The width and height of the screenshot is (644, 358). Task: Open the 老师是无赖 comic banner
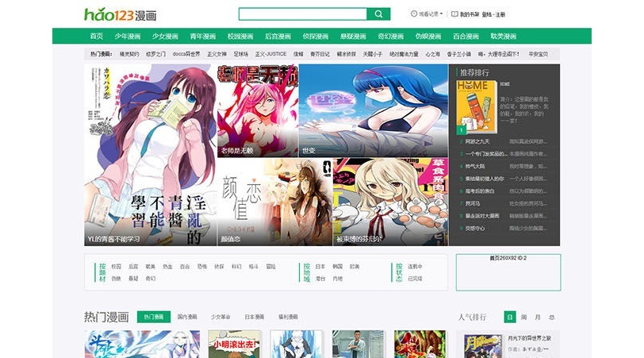pos(258,110)
